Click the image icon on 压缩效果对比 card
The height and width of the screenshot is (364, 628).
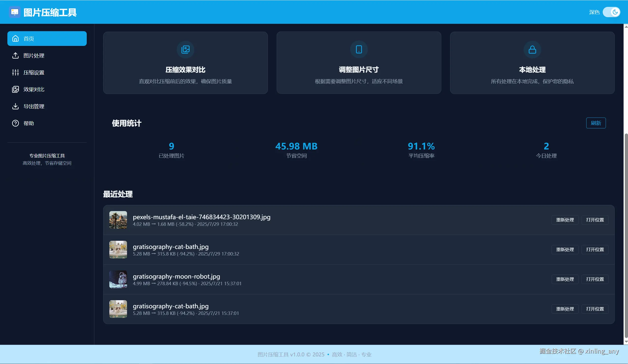pos(186,50)
